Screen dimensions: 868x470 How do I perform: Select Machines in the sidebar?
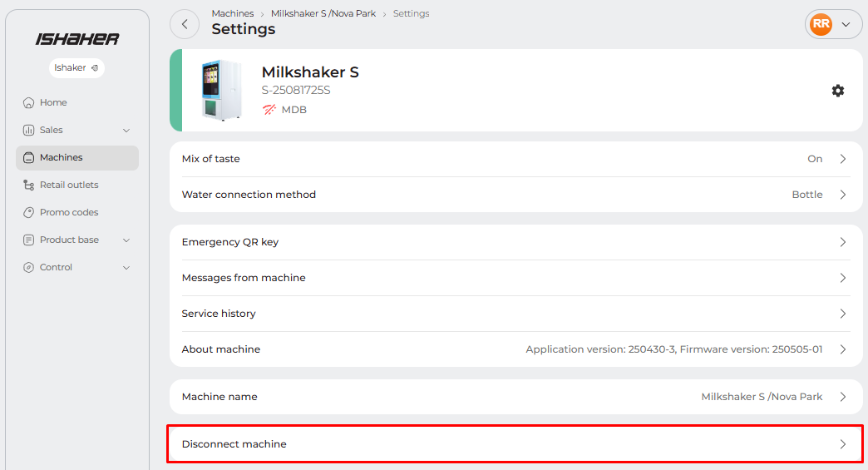76,158
